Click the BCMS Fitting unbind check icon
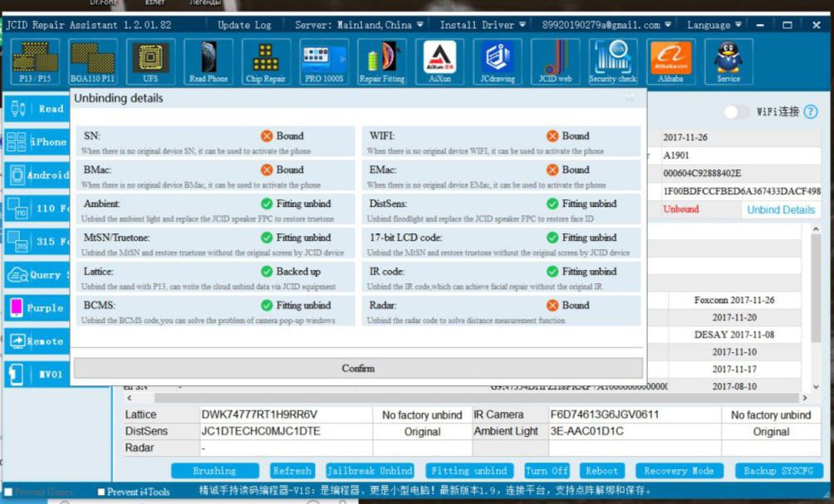The height and width of the screenshot is (504, 834). [x=267, y=306]
